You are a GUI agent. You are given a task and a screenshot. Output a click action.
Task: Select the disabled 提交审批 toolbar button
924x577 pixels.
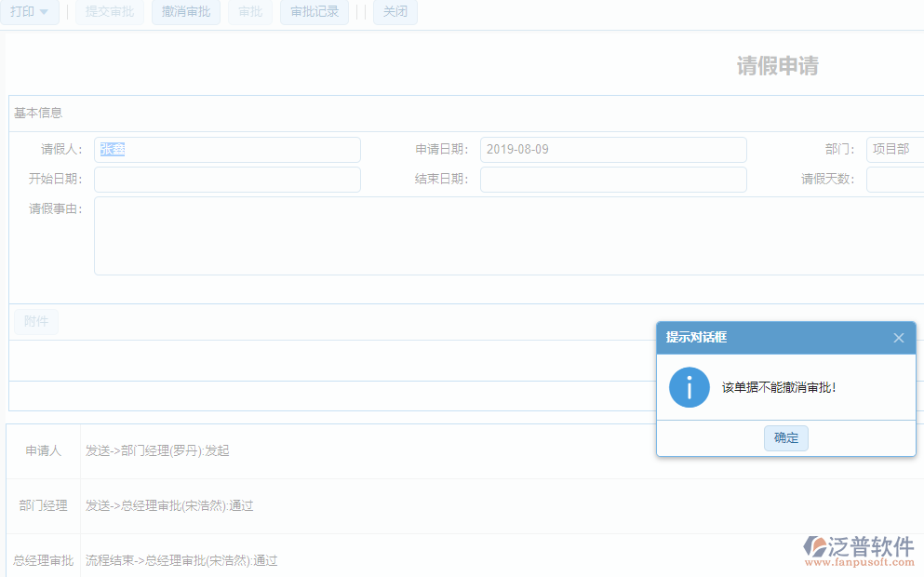tap(109, 12)
